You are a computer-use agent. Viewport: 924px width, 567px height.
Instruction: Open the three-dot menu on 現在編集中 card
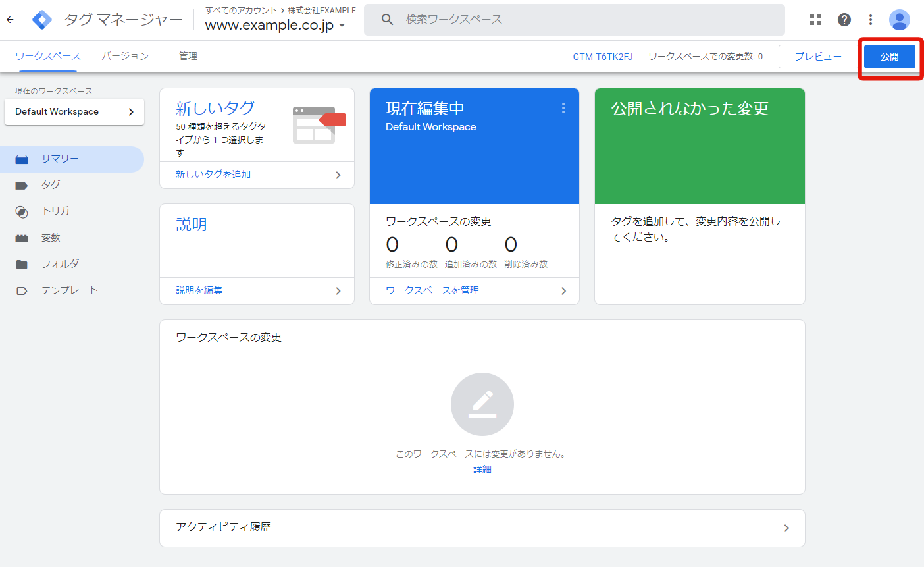pos(563,108)
